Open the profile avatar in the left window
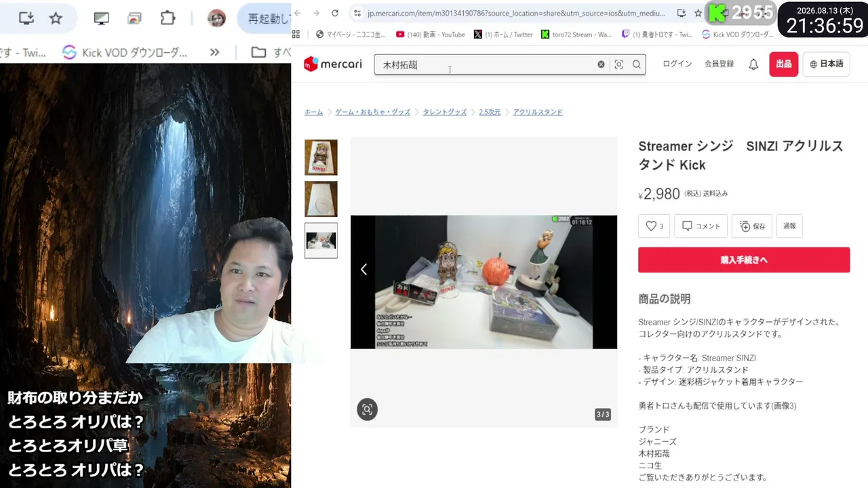868x488 pixels. pos(216,18)
